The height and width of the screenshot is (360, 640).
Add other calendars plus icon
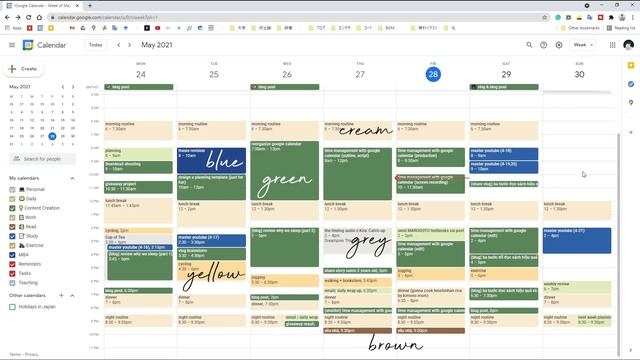coord(61,295)
